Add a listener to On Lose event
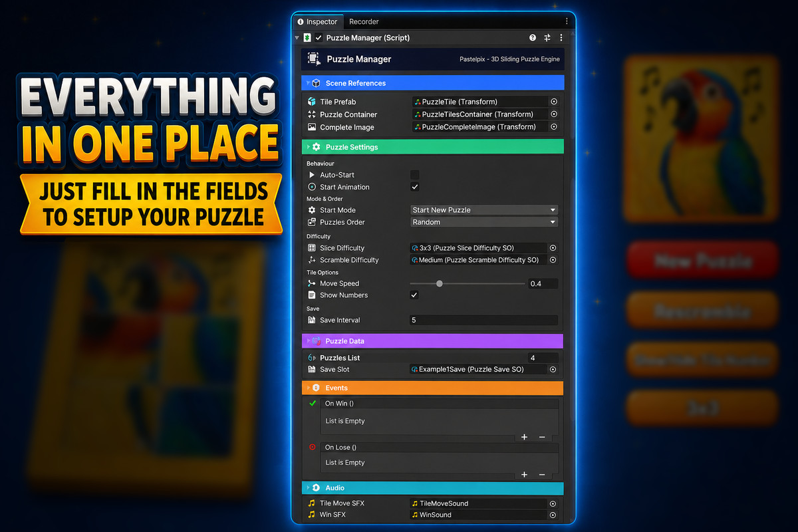This screenshot has width=798, height=532. (524, 475)
